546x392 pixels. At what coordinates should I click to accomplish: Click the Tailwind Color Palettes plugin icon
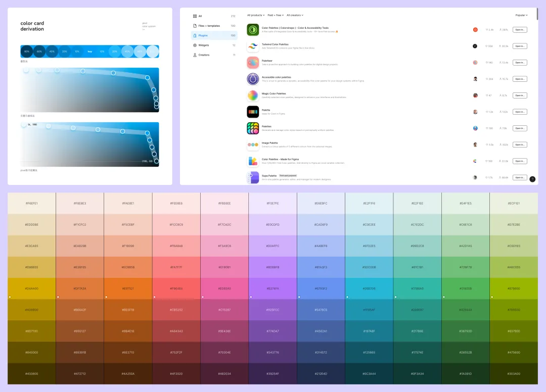click(x=253, y=46)
